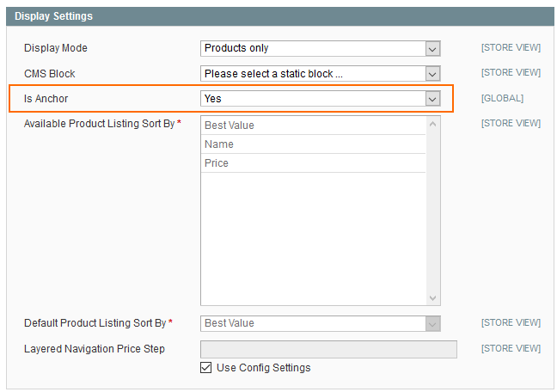Click STORE VIEW label beside Display Mode
The width and height of the screenshot is (557, 392).
[x=511, y=48]
